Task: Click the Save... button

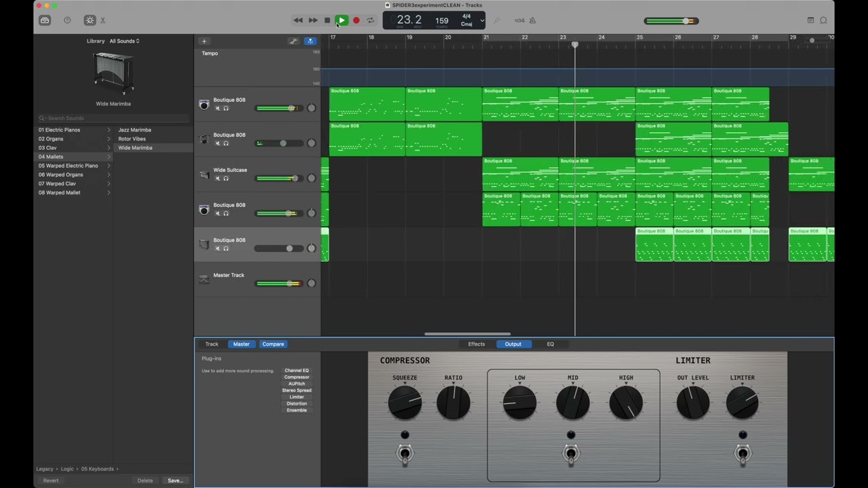Action: click(175, 481)
